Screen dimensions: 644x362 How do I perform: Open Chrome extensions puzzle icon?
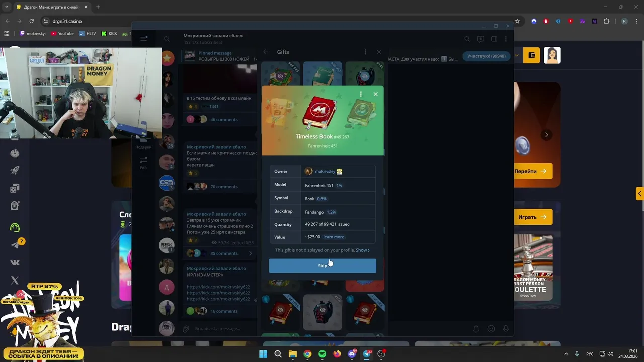click(x=606, y=21)
